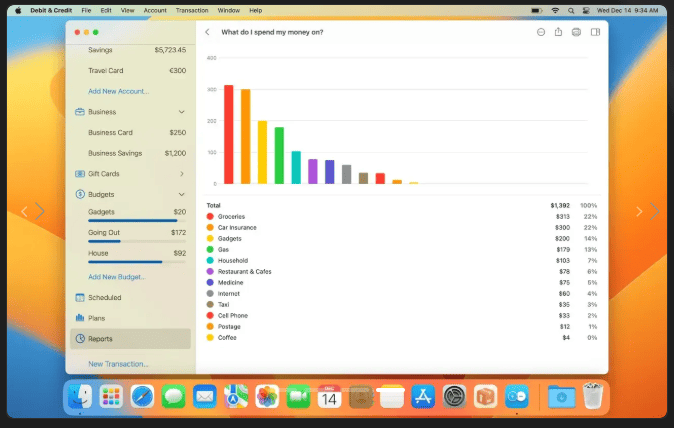The image size is (674, 428).
Task: Open Launchpad from the dock
Action: pos(111,396)
